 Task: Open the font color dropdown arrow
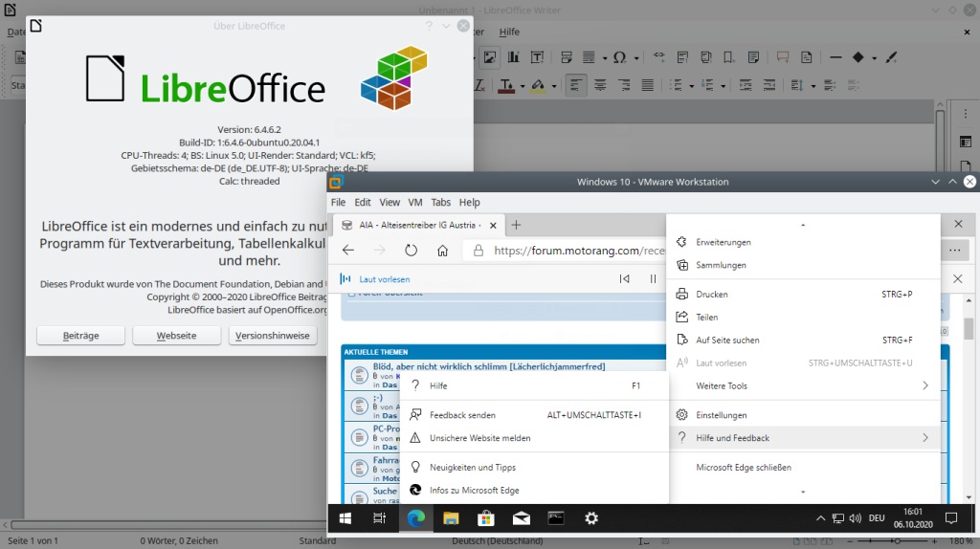coord(521,85)
